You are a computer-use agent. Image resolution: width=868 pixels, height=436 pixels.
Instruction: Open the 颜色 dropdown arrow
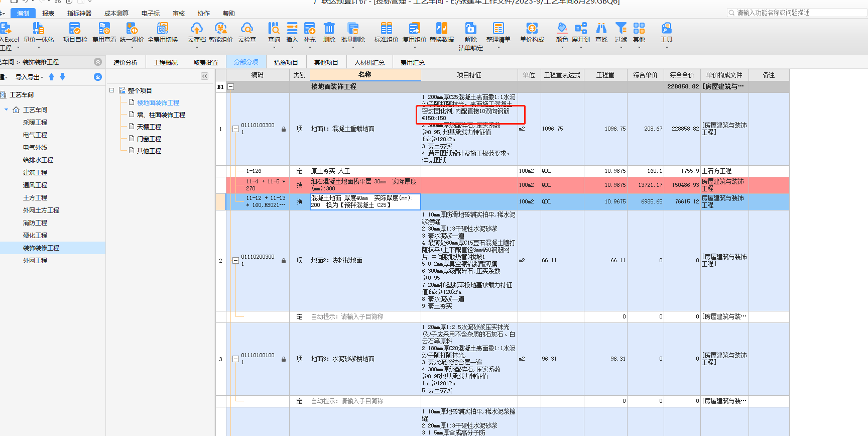(562, 48)
